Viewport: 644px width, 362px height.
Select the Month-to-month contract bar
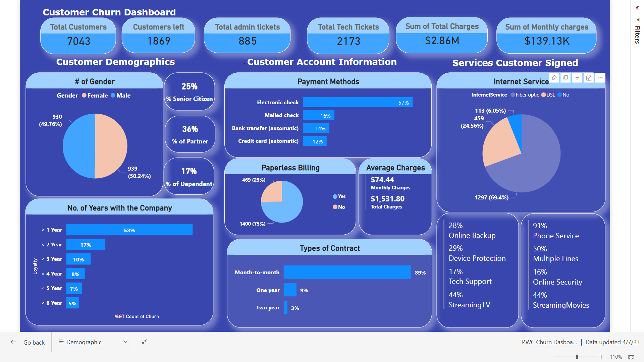(x=347, y=272)
